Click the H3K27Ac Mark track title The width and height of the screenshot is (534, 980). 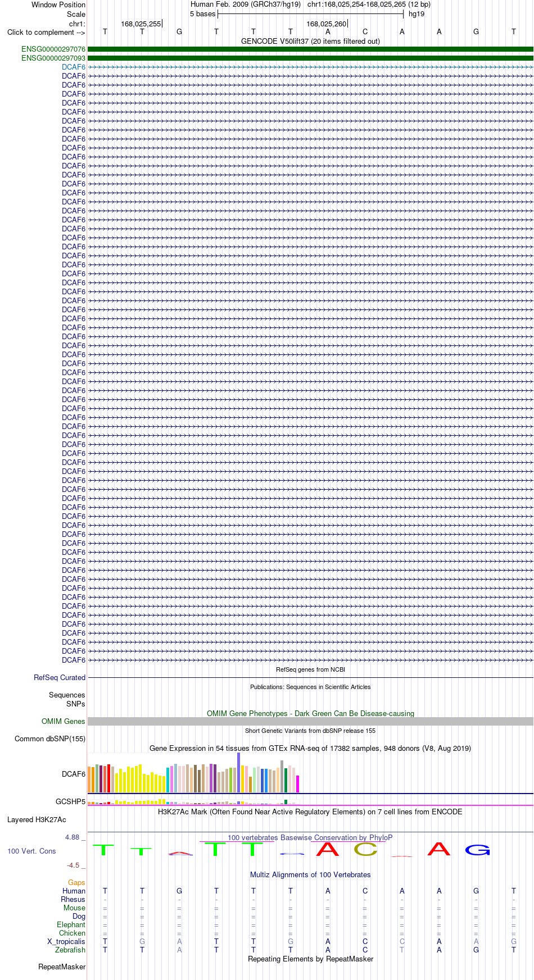[x=310, y=812]
